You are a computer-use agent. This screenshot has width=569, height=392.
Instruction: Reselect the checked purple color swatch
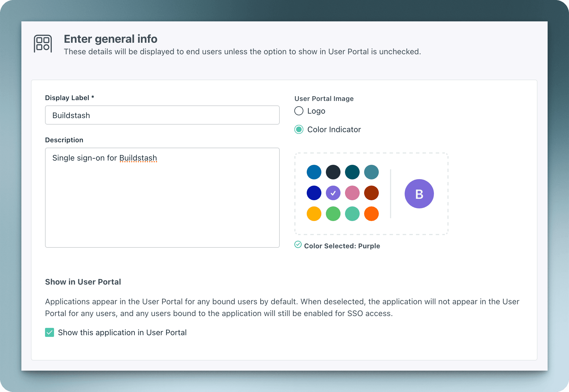[x=333, y=193]
